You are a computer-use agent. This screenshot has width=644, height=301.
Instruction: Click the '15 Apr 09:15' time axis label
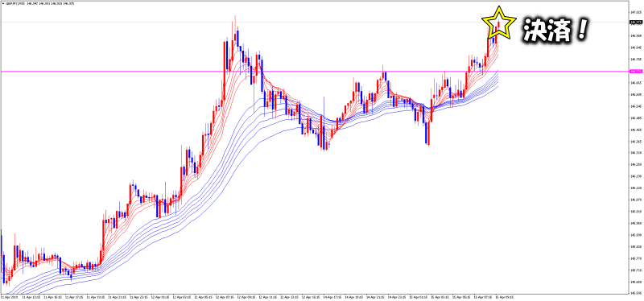coord(505,296)
